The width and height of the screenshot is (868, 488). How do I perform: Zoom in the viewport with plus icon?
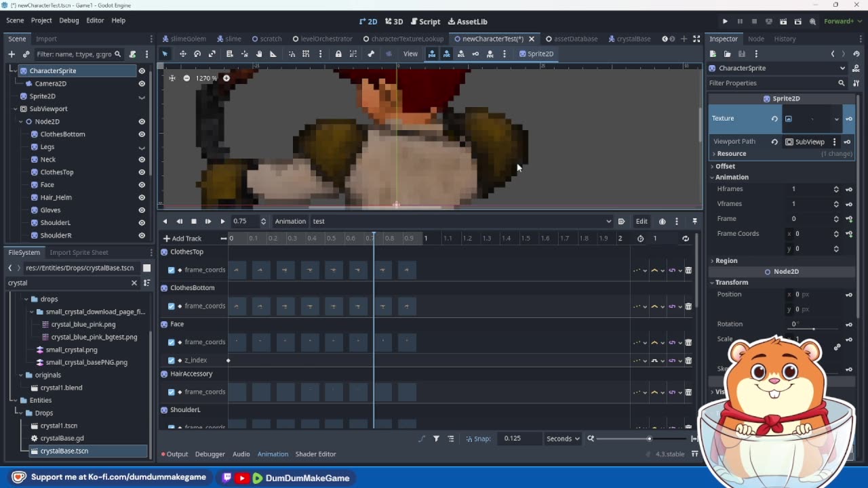pos(226,78)
